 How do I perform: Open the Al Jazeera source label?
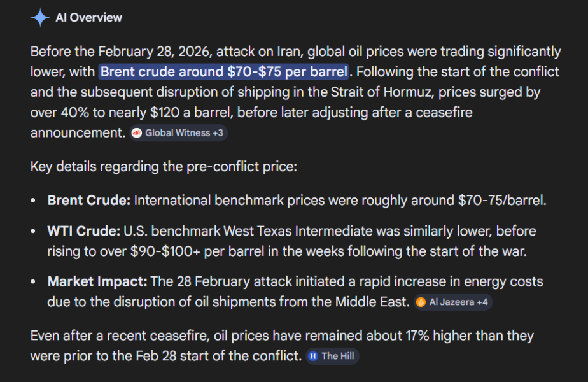click(452, 302)
